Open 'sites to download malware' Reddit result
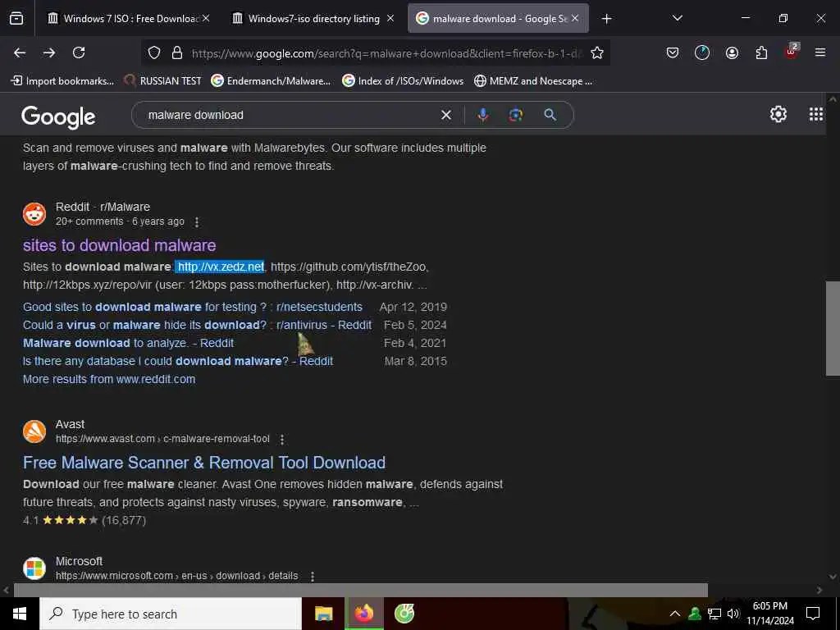The width and height of the screenshot is (840, 630). click(120, 245)
